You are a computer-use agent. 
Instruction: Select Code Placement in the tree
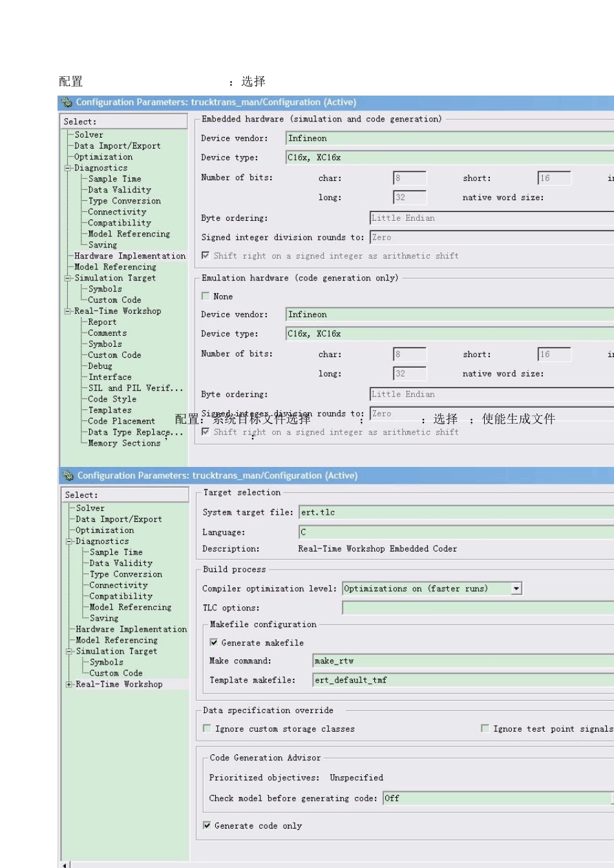click(x=122, y=421)
